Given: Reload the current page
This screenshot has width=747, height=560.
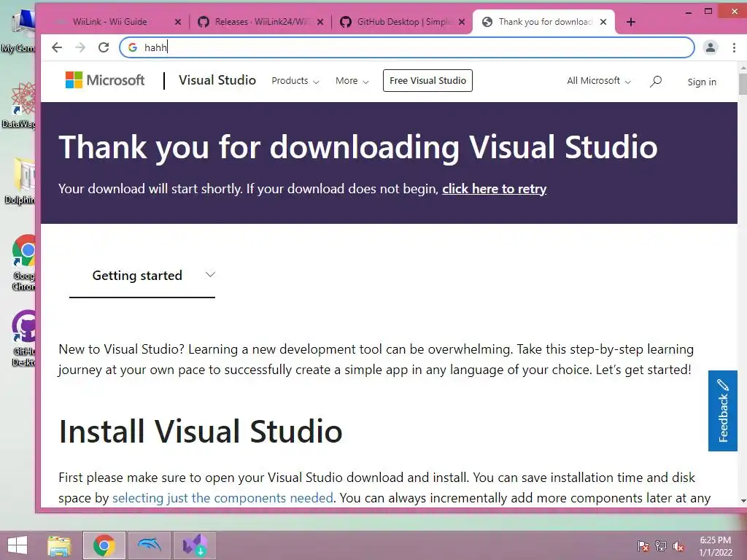Looking at the screenshot, I should (x=104, y=47).
